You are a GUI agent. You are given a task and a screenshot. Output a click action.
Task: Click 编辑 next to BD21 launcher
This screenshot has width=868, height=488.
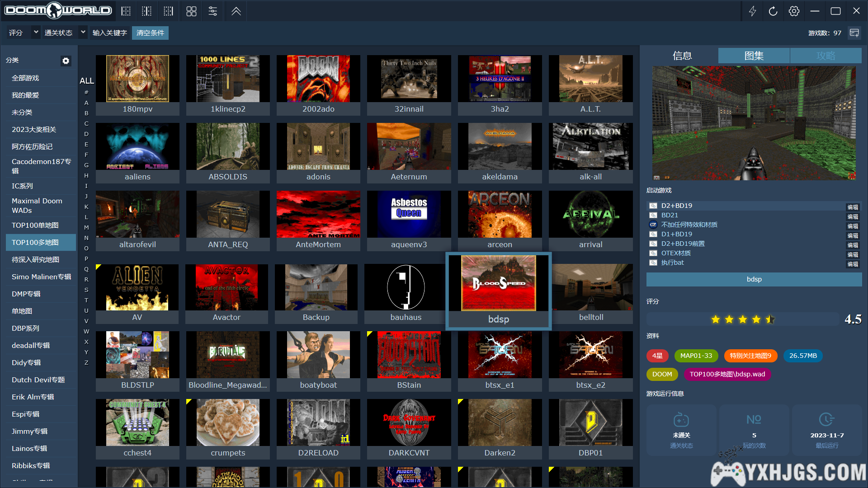point(853,216)
